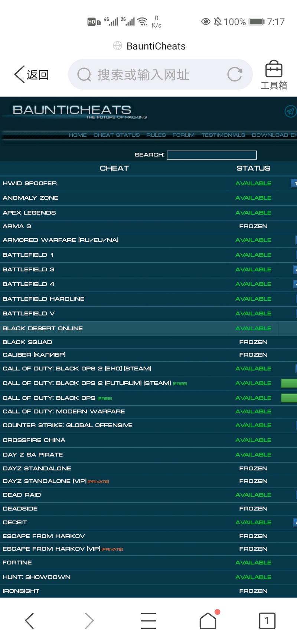The height and width of the screenshot is (644, 297).
Task: Open the tabs counter showing 1
Action: pos(267,621)
